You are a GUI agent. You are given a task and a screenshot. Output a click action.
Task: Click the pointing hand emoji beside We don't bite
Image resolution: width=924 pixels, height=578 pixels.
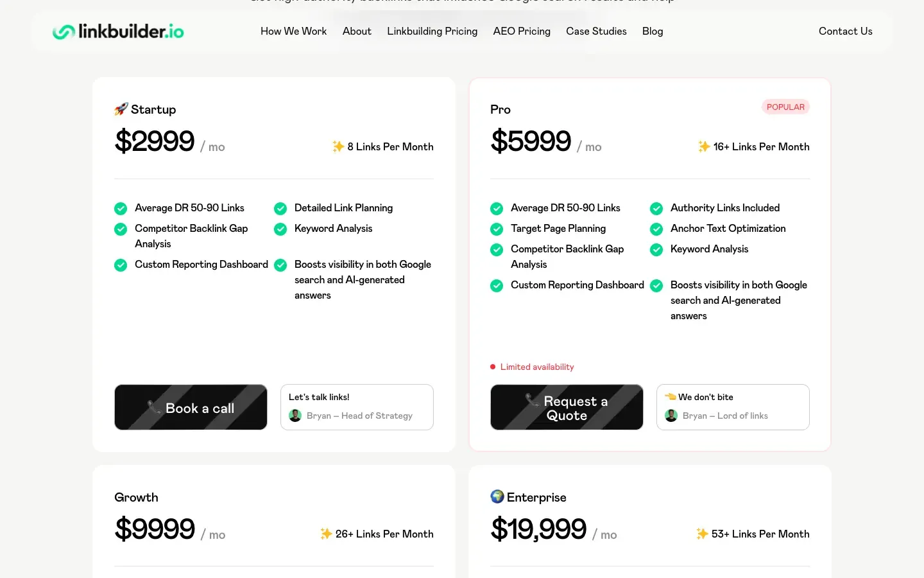click(671, 397)
